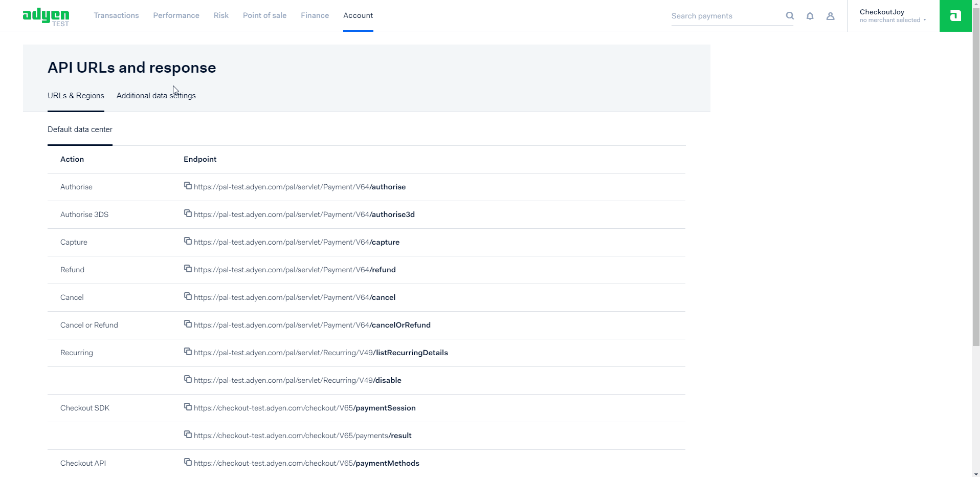Go to Adyen TEST home logo
This screenshot has width=980, height=477.
[46, 17]
